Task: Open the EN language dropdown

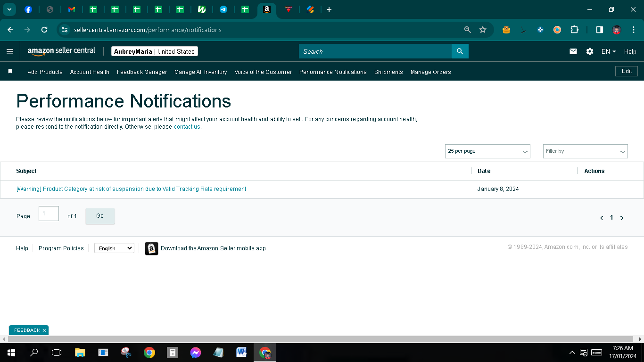Action: click(x=609, y=51)
